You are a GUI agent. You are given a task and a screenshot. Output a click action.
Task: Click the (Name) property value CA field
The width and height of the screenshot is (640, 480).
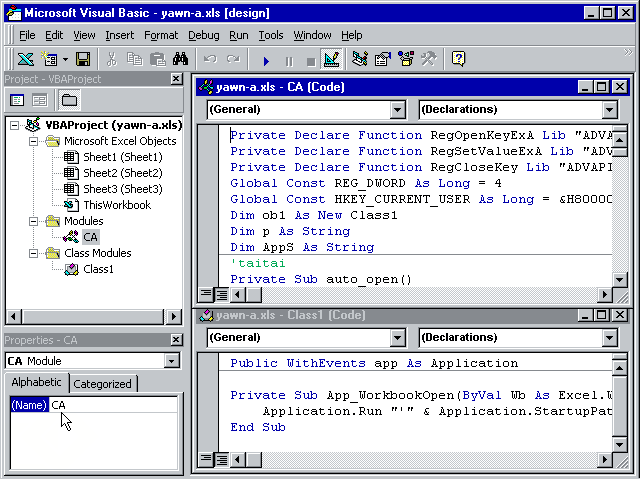pos(113,405)
